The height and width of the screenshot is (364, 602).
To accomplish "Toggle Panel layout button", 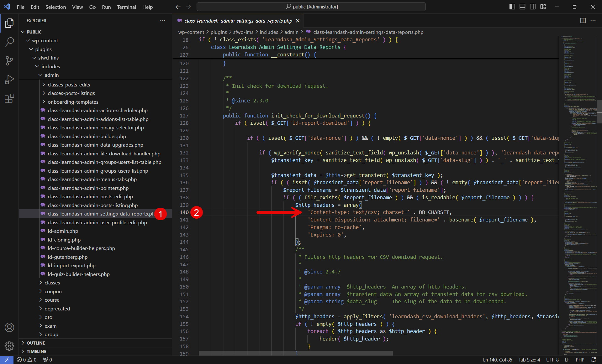I will tap(522, 7).
